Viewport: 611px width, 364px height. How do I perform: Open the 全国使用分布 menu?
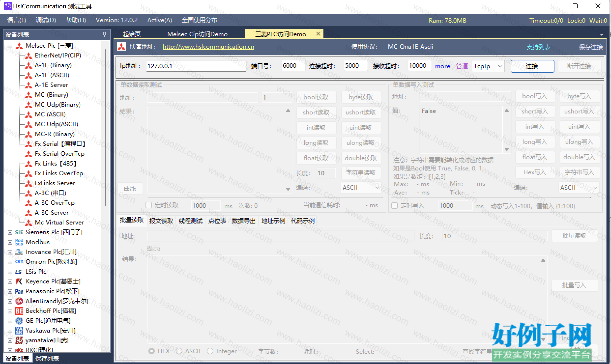tap(199, 20)
